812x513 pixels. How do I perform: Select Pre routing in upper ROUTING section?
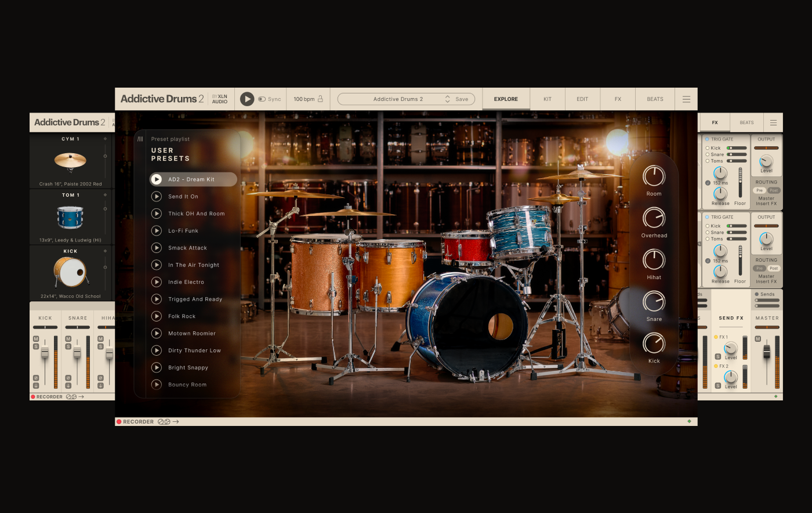point(759,190)
